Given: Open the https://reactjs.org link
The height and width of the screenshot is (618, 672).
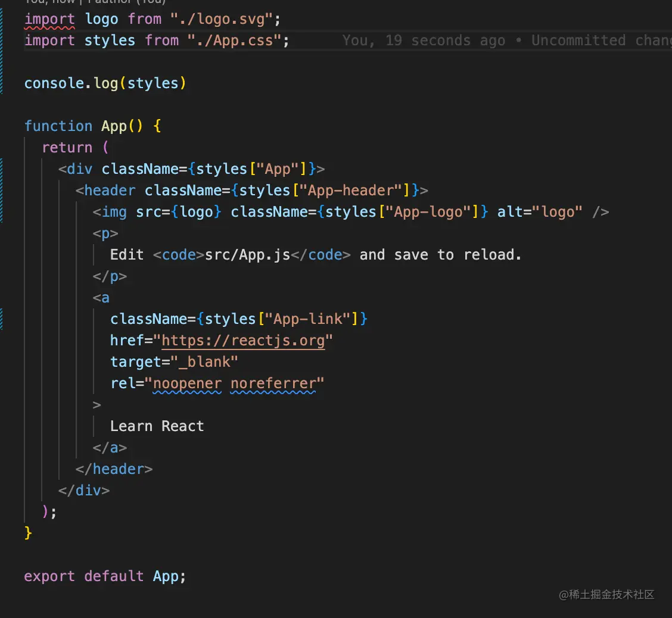Looking at the screenshot, I should click(x=243, y=341).
